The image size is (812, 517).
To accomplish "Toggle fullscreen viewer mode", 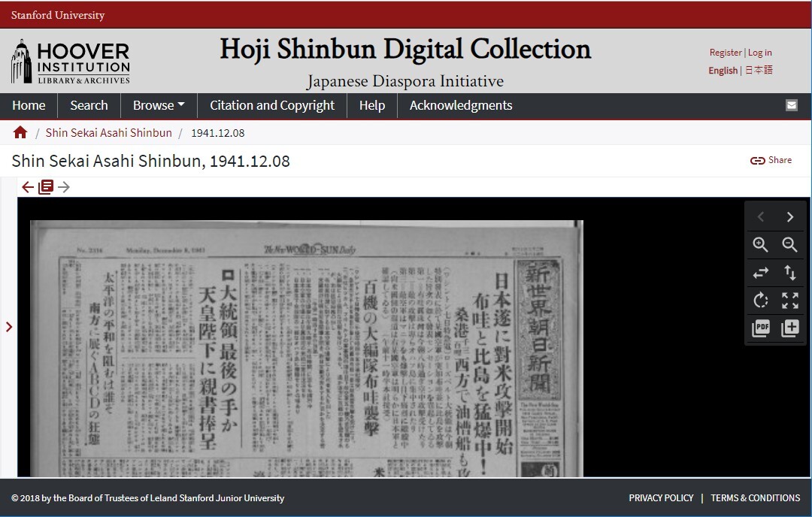I will (x=789, y=301).
